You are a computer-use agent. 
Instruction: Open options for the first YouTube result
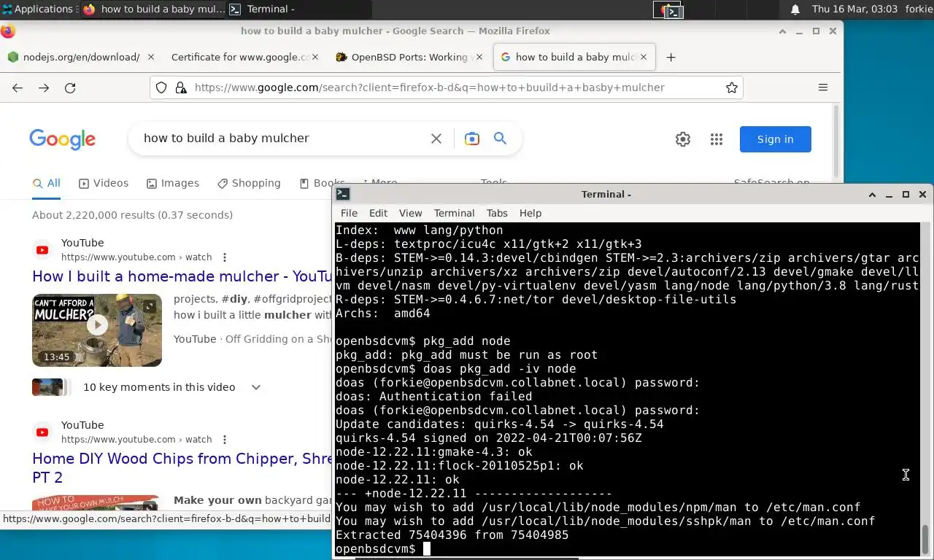click(x=225, y=257)
